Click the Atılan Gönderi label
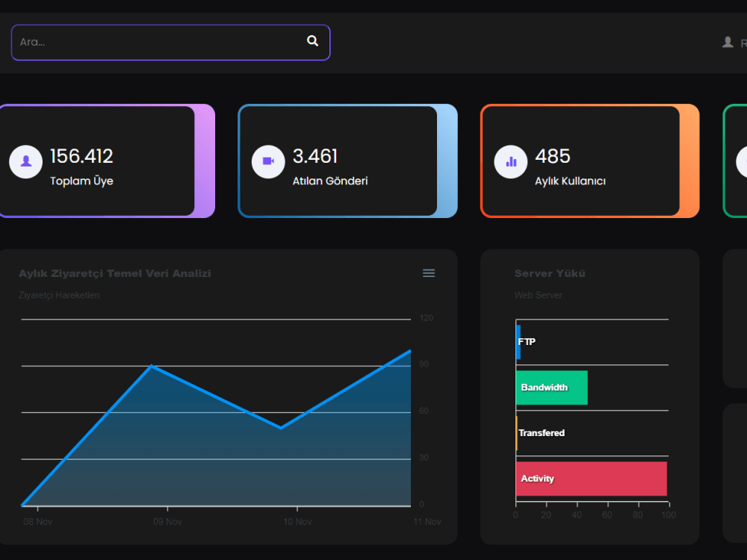747x560 pixels. (x=330, y=181)
